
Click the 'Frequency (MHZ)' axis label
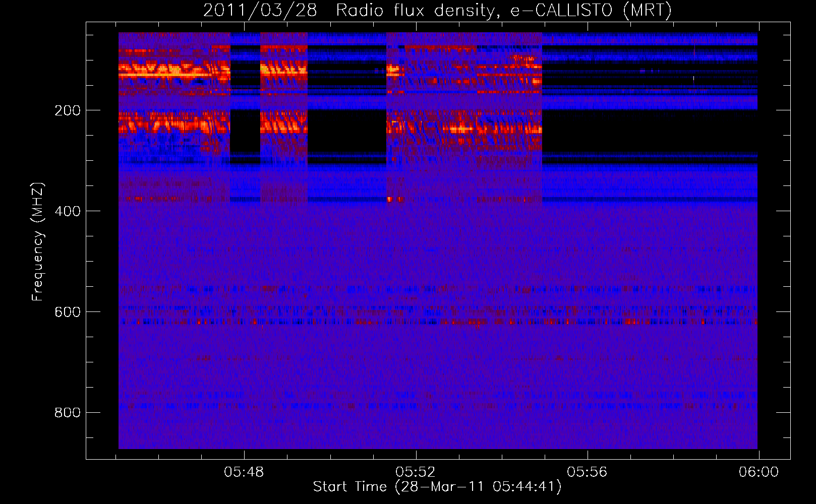tap(37, 242)
